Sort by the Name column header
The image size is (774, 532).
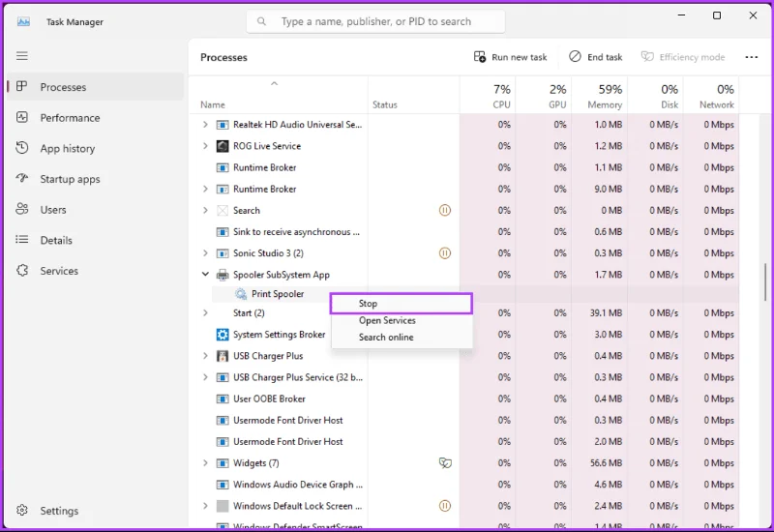(278, 95)
